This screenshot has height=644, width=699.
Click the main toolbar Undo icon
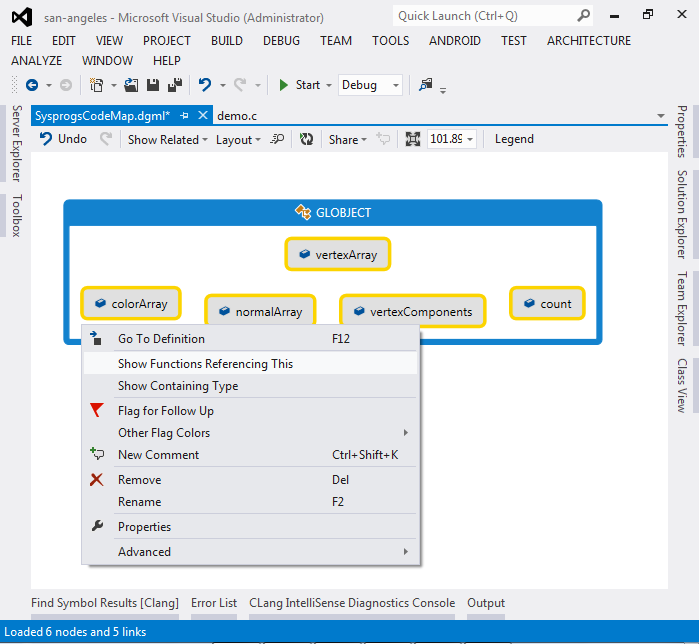click(205, 85)
